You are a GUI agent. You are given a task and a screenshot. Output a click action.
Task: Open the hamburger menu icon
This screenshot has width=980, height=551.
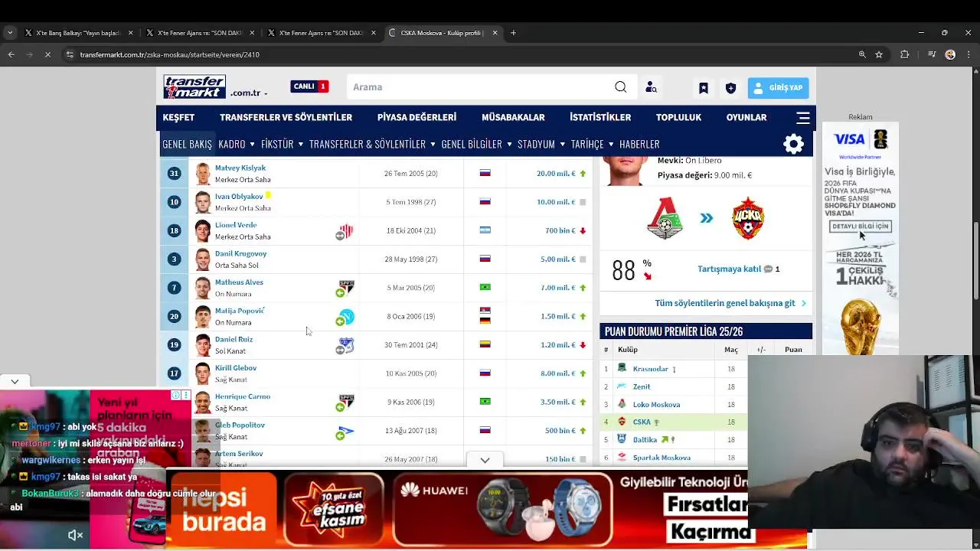(803, 118)
